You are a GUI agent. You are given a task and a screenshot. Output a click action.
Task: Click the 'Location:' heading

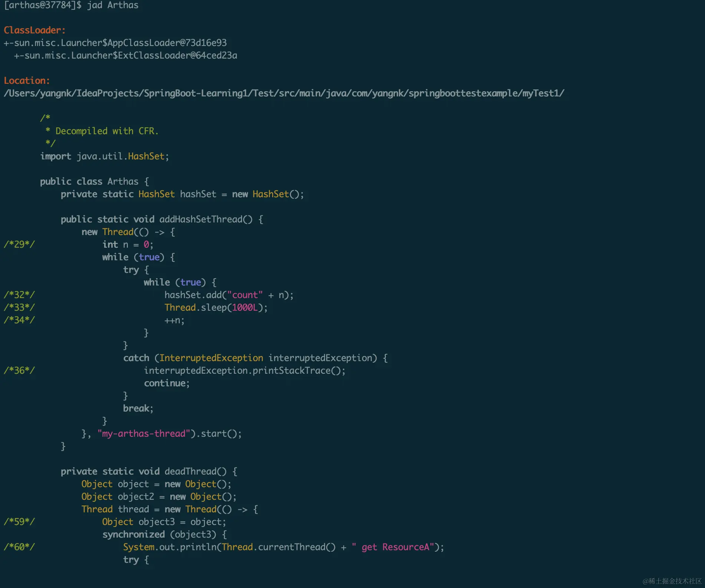point(27,80)
